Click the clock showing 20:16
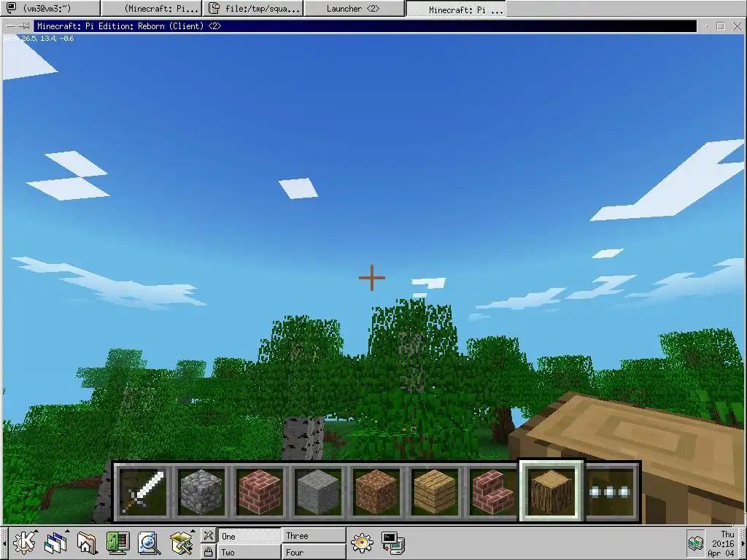Viewport: 747px width, 560px height. [x=723, y=543]
